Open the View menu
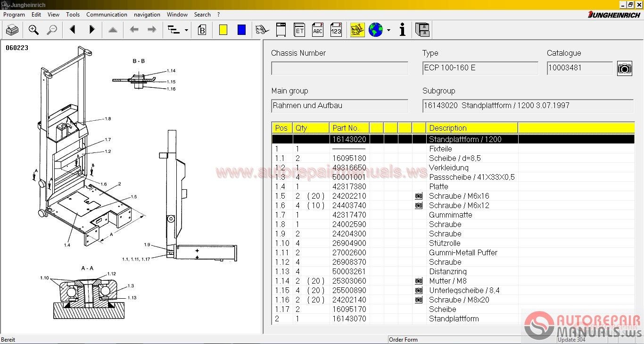The width and height of the screenshot is (644, 344). click(x=54, y=15)
